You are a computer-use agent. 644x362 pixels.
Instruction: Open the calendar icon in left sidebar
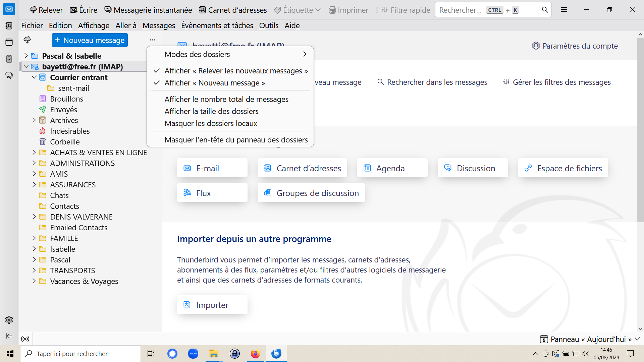[9, 42]
